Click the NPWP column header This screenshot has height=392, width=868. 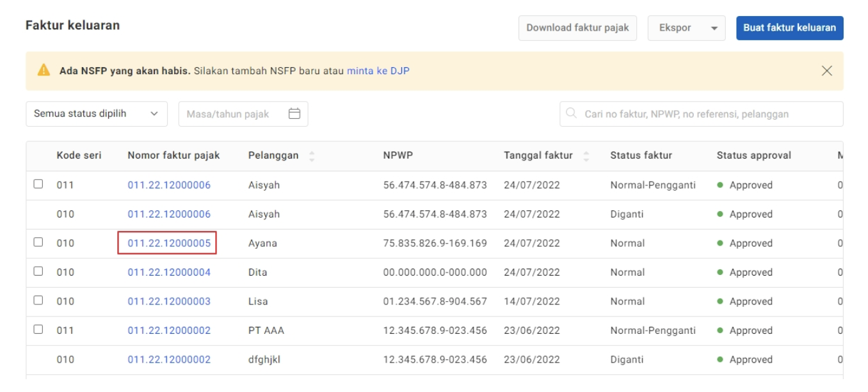pyautogui.click(x=398, y=155)
